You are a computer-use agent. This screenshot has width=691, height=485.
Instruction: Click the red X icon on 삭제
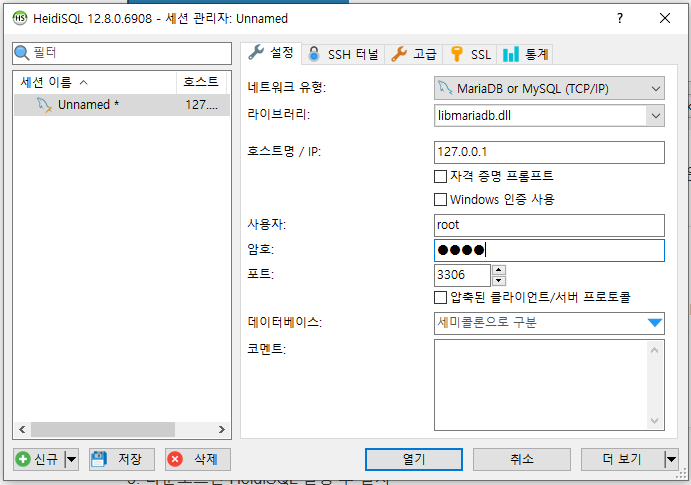click(x=175, y=459)
